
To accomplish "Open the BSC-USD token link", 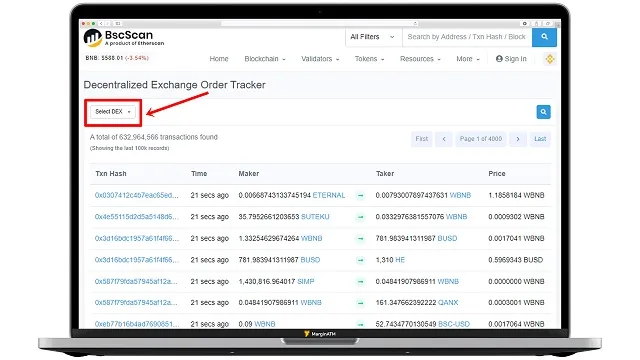I will pos(454,324).
